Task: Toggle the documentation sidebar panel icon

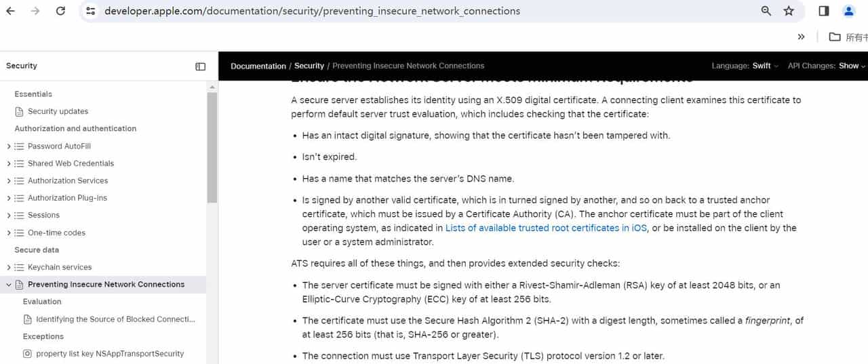Action: pos(200,66)
